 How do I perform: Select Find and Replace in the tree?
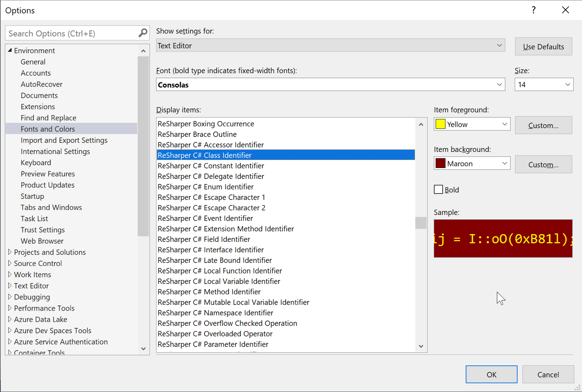(x=48, y=118)
